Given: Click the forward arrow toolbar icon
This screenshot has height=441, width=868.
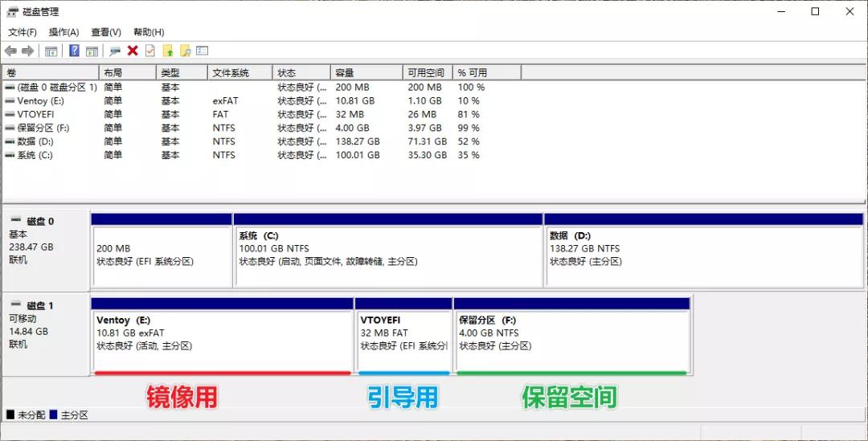Looking at the screenshot, I should [x=27, y=51].
